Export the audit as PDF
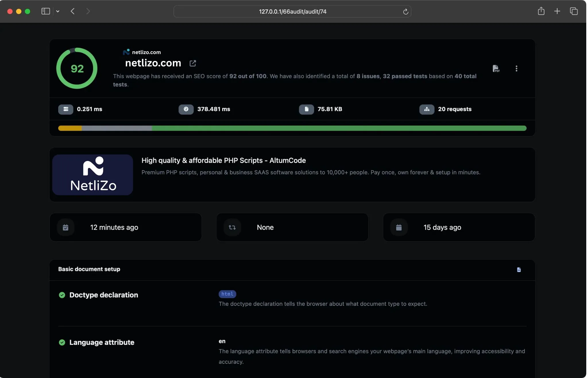Screen dimensions: 588x378 click(x=496, y=68)
